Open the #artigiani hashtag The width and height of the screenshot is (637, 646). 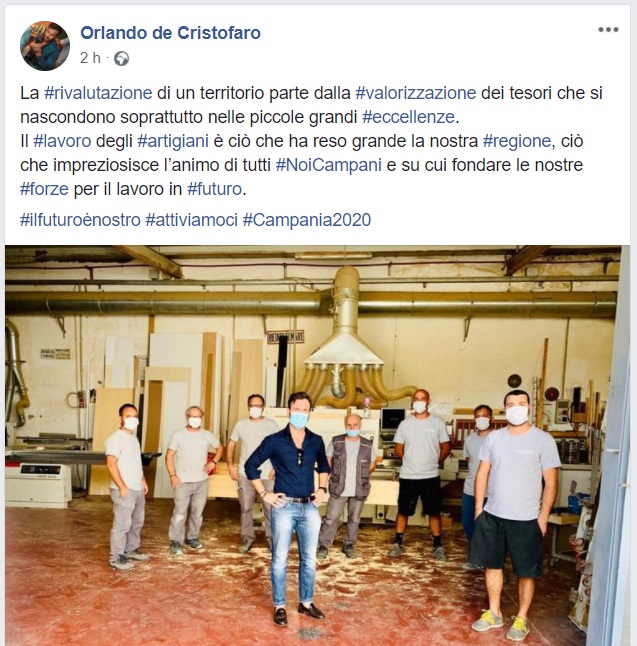(x=173, y=141)
